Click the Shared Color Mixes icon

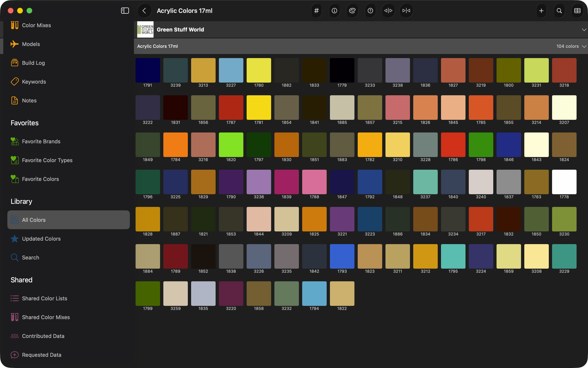(x=14, y=317)
